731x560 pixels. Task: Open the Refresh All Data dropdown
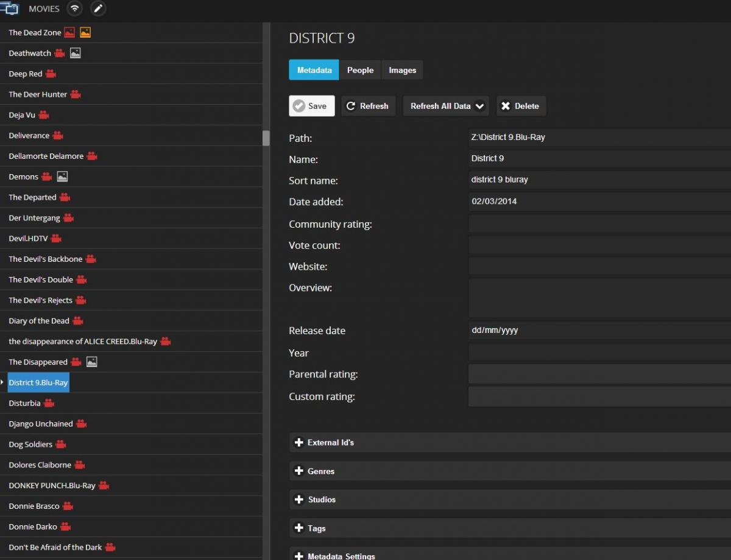[446, 106]
